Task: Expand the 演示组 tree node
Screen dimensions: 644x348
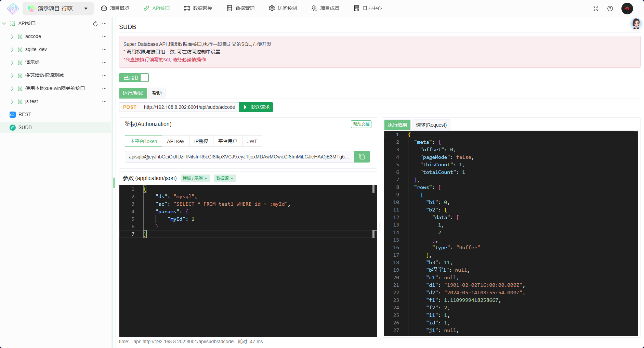Action: pos(12,63)
